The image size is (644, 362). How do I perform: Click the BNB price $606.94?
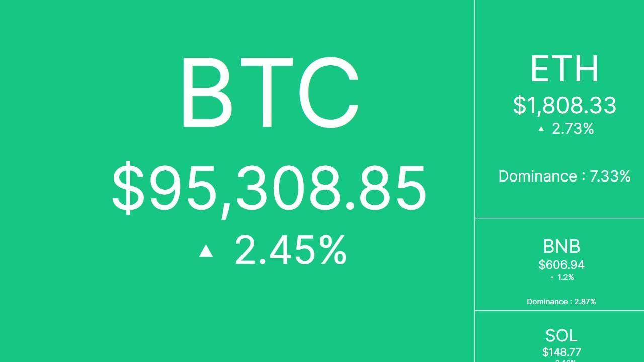pos(561,264)
